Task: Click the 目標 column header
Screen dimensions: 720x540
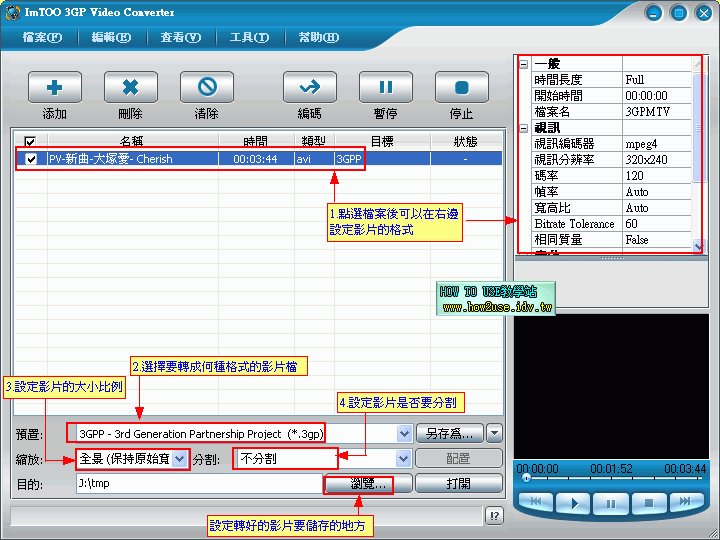Action: pyautogui.click(x=382, y=141)
